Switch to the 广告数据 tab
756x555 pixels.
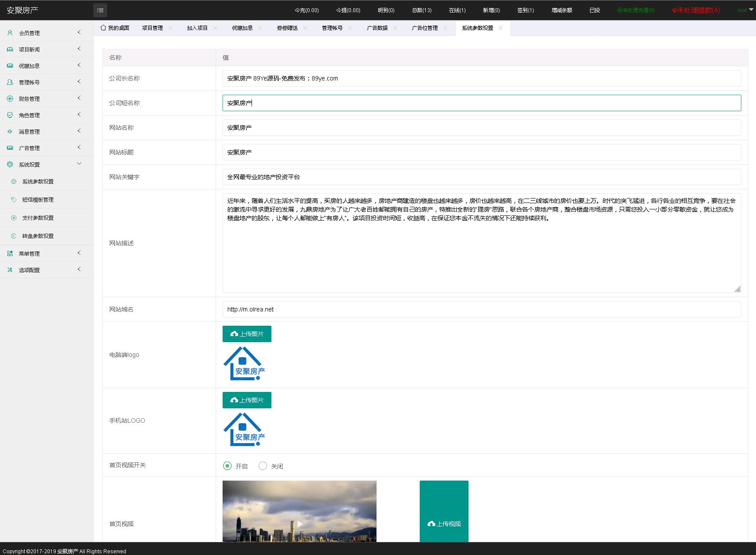tap(377, 28)
